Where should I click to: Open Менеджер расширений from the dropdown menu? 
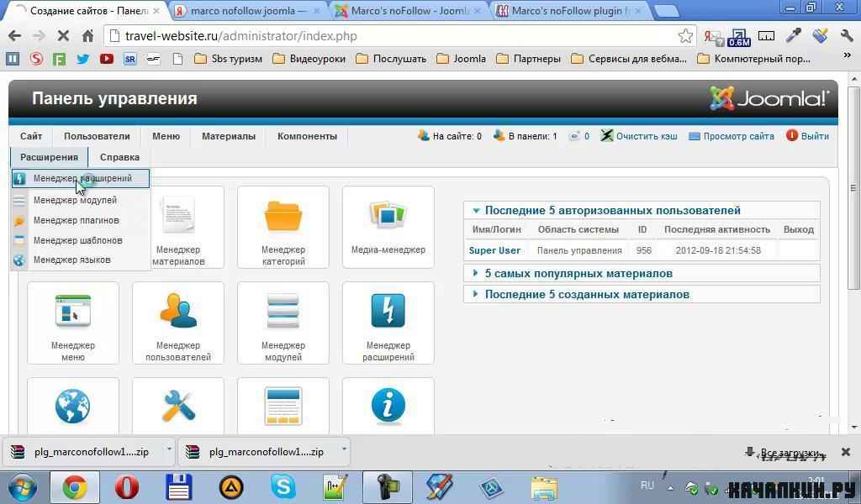pyautogui.click(x=80, y=178)
